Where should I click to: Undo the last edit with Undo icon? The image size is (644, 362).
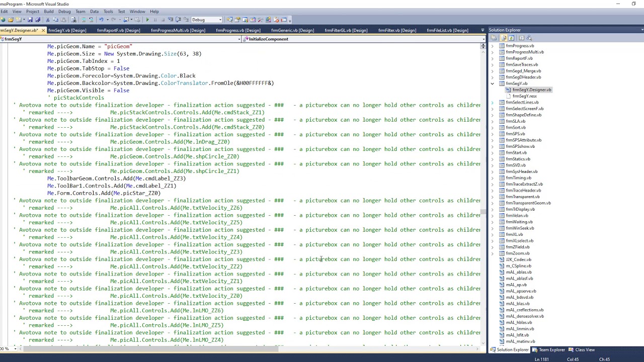pyautogui.click(x=101, y=20)
